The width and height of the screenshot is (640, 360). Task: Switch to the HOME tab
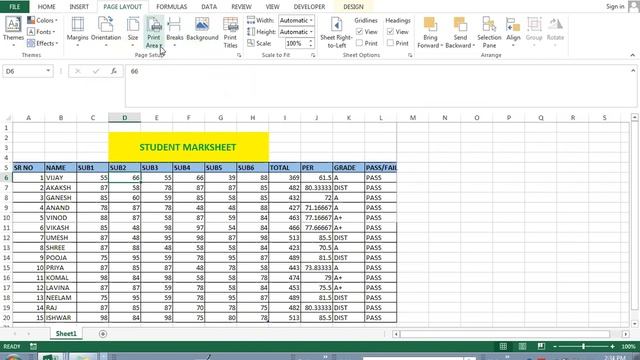tap(47, 7)
